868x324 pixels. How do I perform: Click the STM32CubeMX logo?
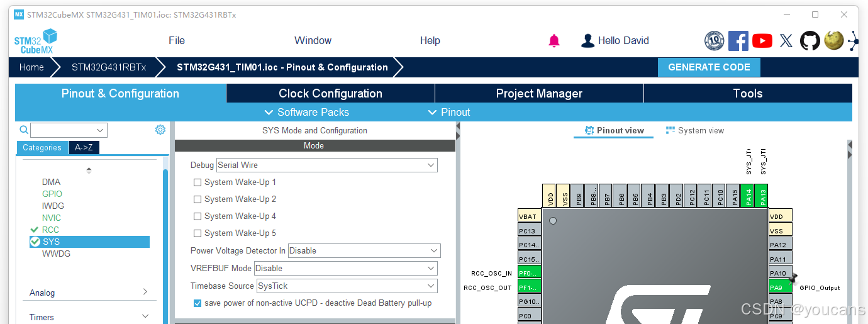tap(35, 41)
